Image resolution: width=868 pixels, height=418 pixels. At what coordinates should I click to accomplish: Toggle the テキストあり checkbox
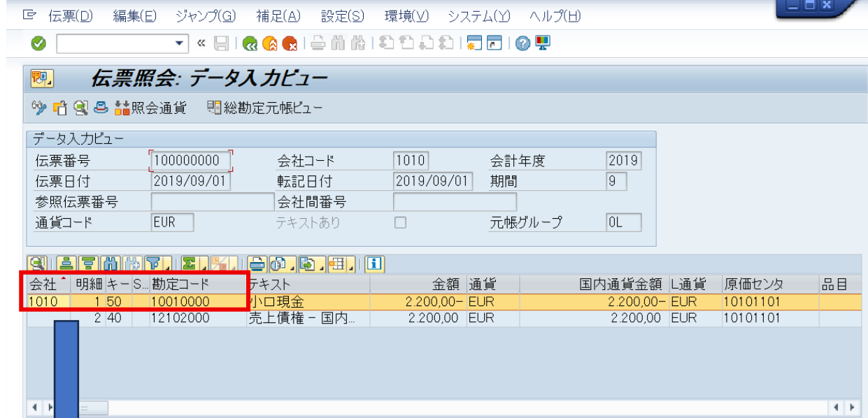coord(401,223)
